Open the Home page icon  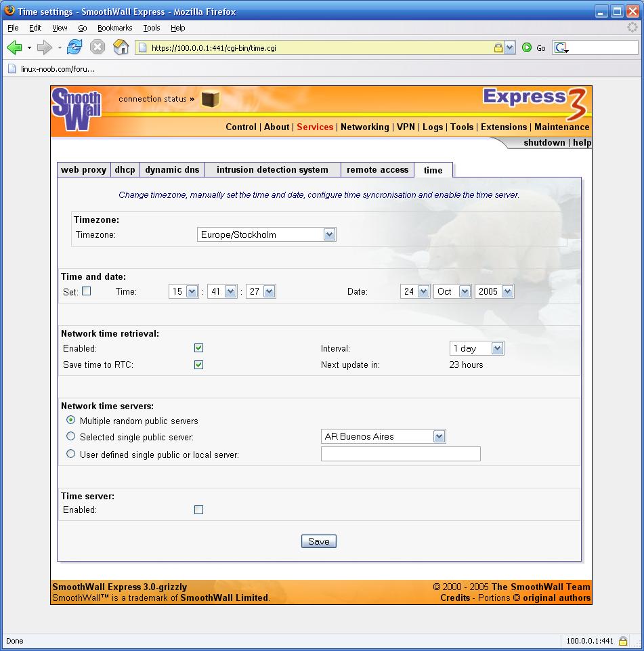click(121, 47)
